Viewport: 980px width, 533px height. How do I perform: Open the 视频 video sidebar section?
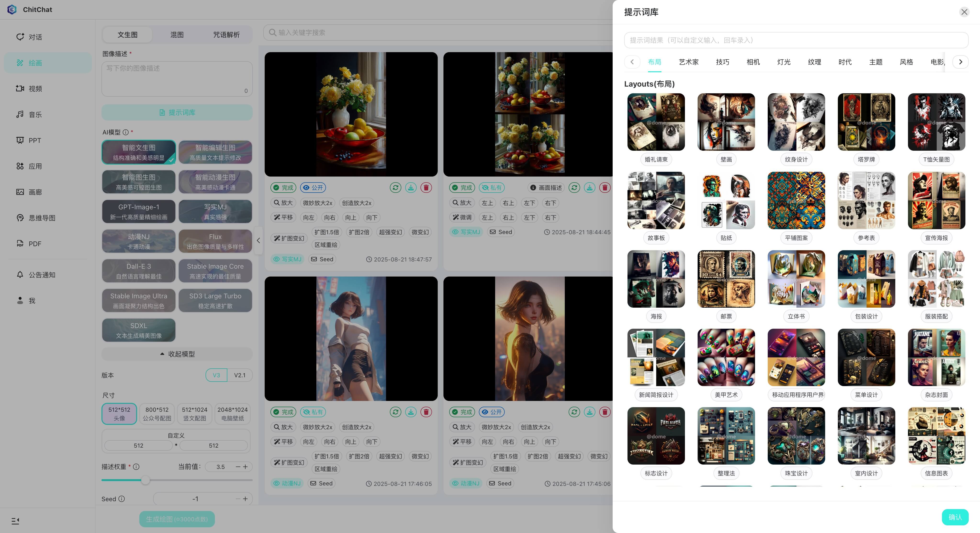(35, 89)
